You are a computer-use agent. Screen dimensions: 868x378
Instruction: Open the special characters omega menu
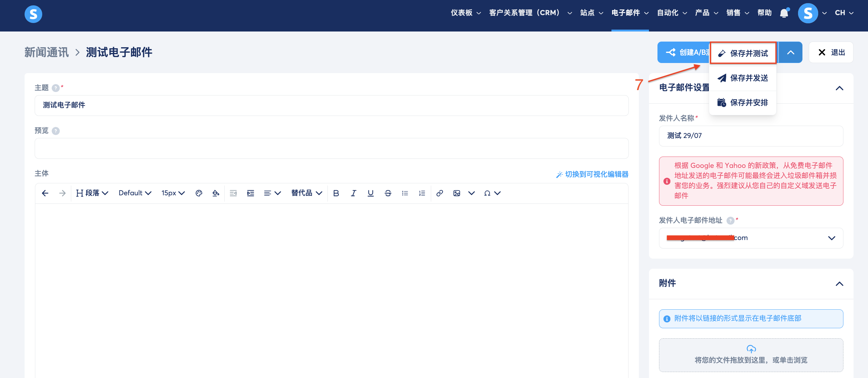492,193
